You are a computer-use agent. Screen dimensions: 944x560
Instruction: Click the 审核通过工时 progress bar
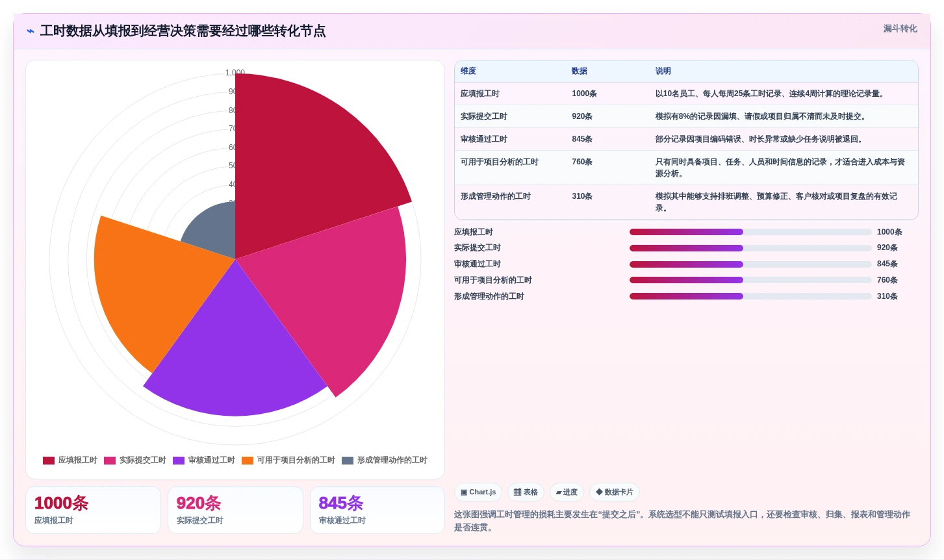pos(750,264)
